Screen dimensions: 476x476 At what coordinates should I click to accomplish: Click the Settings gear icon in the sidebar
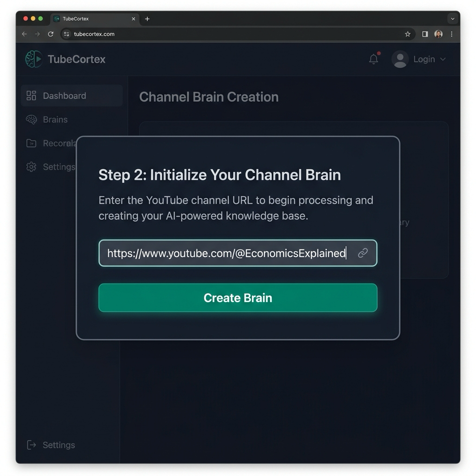coord(31,167)
